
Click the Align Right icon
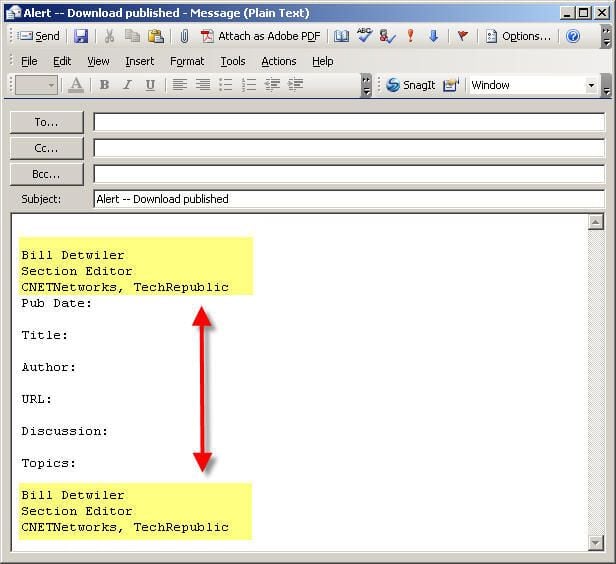click(203, 85)
